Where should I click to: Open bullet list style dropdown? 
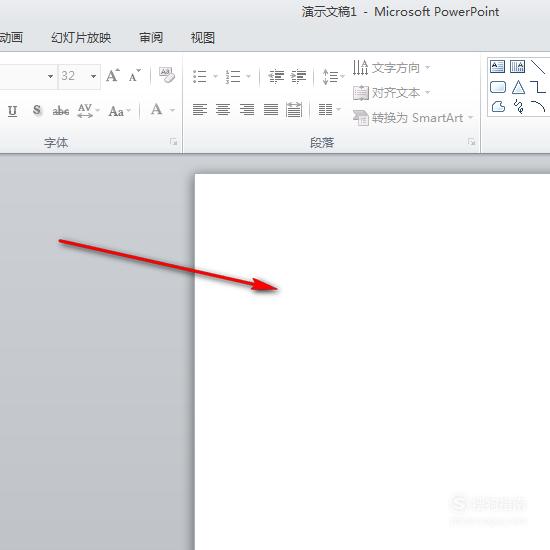click(215, 76)
